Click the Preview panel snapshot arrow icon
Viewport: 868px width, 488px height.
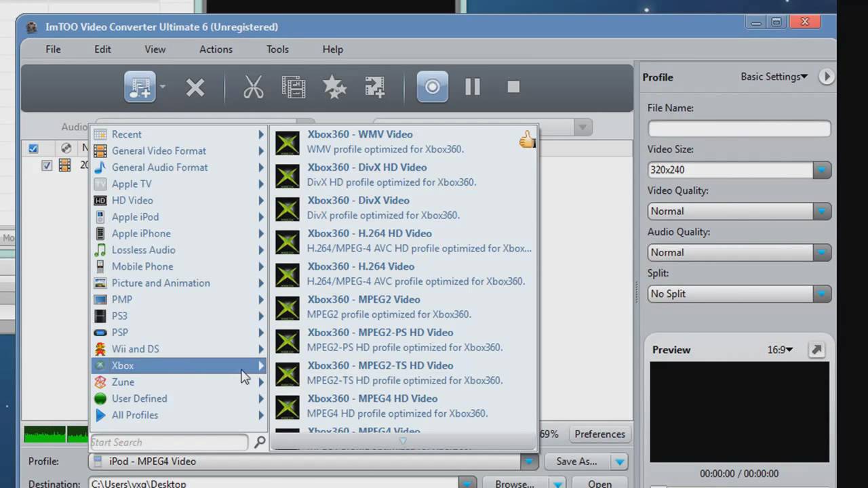coord(816,350)
